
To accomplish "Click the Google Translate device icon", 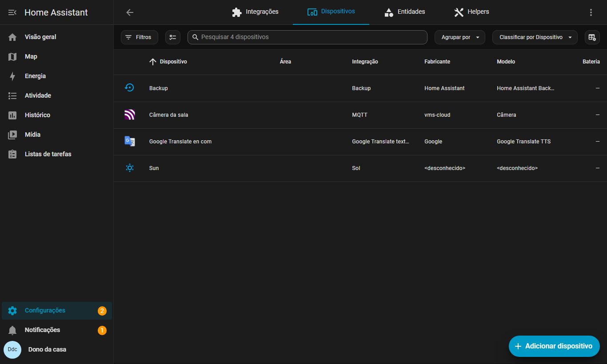I will (x=129, y=141).
